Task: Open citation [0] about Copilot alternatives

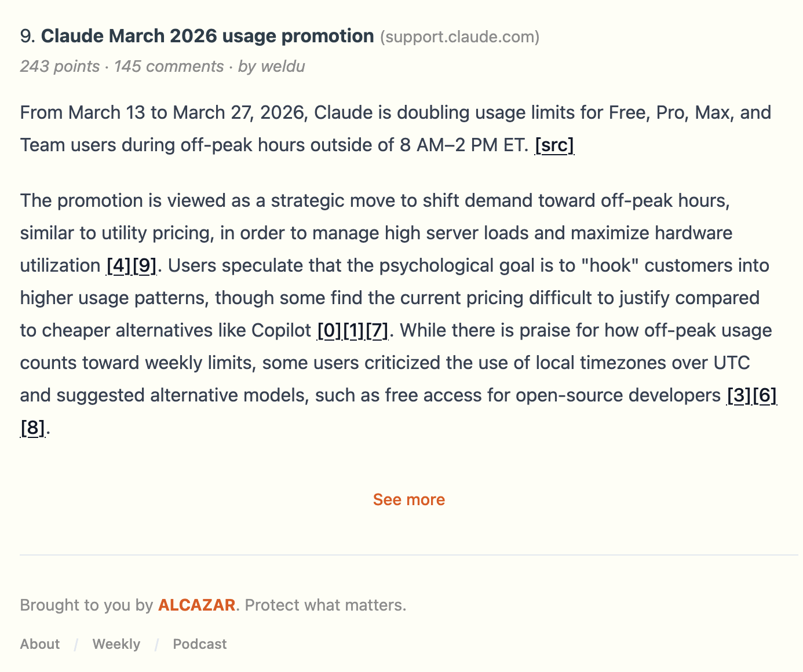Action: [x=329, y=331]
